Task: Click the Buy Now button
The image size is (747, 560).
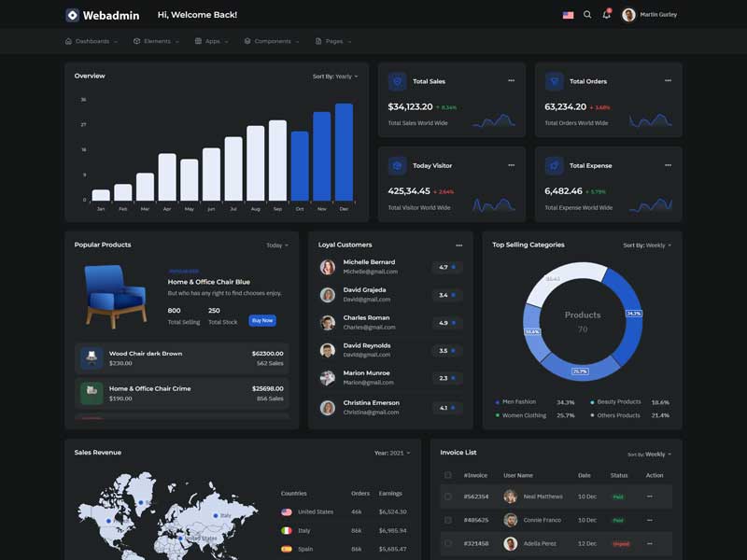Action: point(262,320)
